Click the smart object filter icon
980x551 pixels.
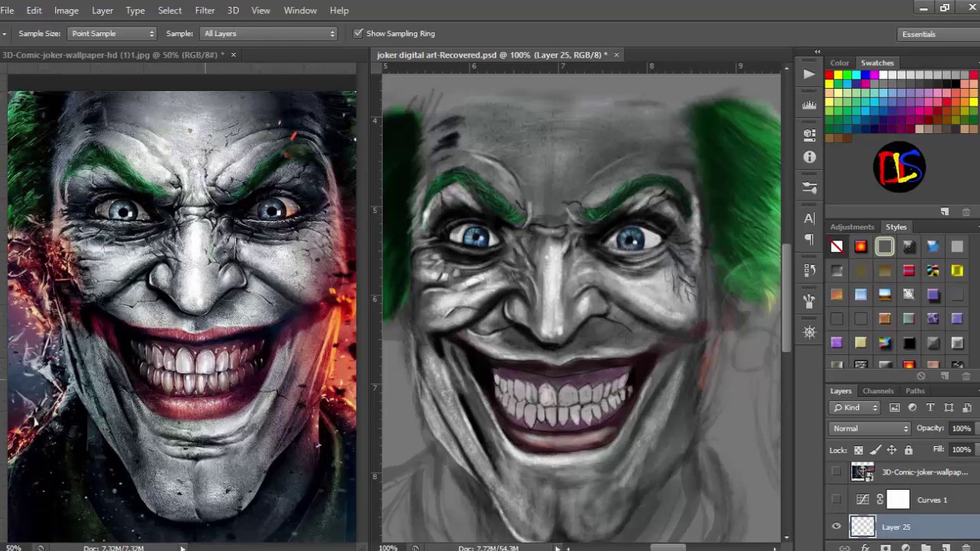point(967,408)
